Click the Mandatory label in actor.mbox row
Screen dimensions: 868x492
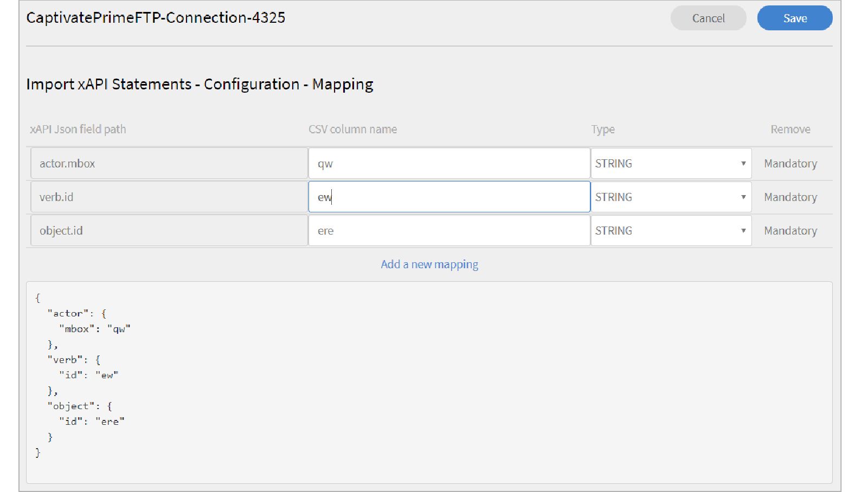click(790, 164)
